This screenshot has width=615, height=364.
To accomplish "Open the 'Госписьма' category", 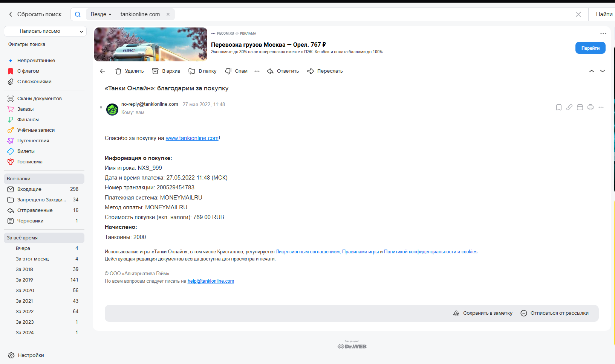I will pos(30,162).
